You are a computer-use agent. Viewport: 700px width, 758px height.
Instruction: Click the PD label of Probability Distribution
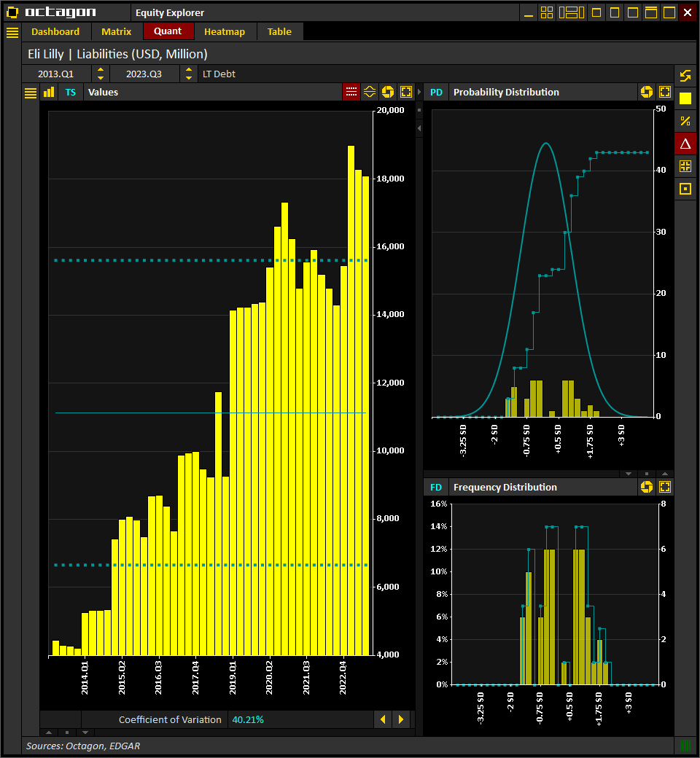[x=436, y=93]
